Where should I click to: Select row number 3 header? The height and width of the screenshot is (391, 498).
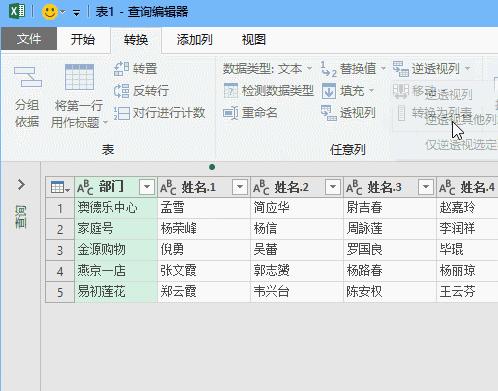[60, 250]
